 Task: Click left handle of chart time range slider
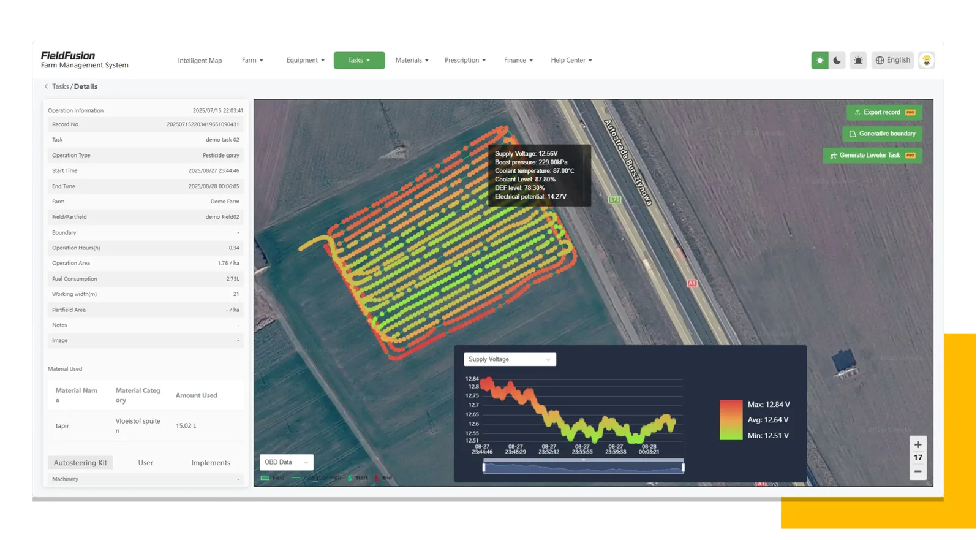click(484, 468)
